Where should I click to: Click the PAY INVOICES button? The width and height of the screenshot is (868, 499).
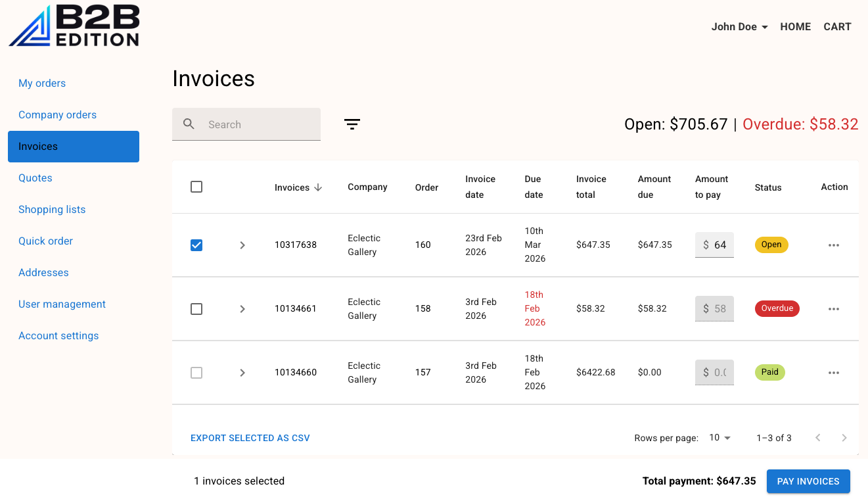coord(808,481)
